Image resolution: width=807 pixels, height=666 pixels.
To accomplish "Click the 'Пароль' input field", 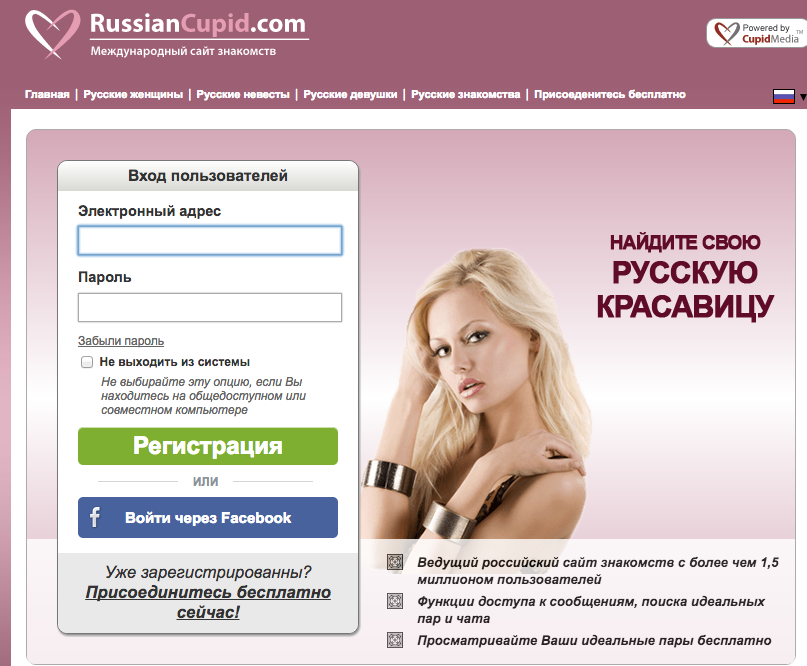I will (210, 307).
